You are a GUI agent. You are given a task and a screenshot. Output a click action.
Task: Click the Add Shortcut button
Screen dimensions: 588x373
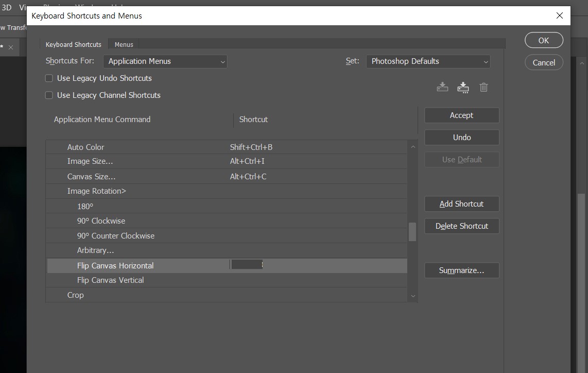pos(462,204)
